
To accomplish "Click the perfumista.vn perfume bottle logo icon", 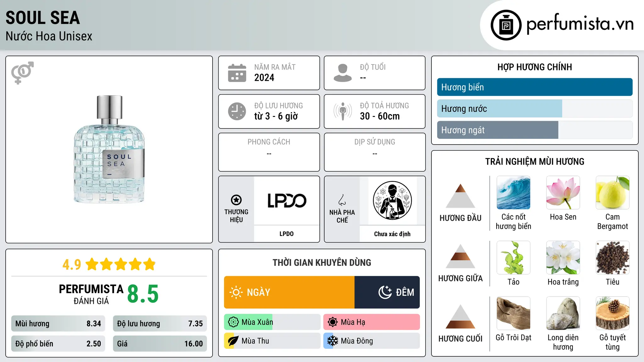I will 506,25.
